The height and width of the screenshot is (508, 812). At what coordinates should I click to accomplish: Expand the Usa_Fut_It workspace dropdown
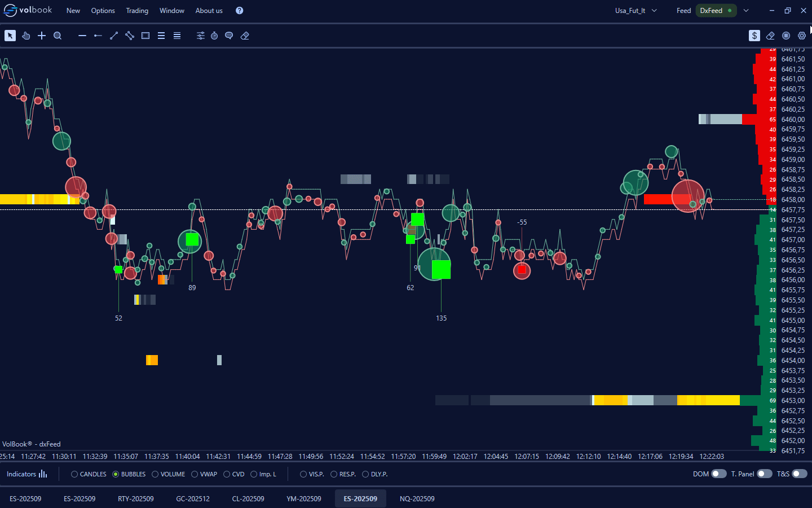[654, 11]
